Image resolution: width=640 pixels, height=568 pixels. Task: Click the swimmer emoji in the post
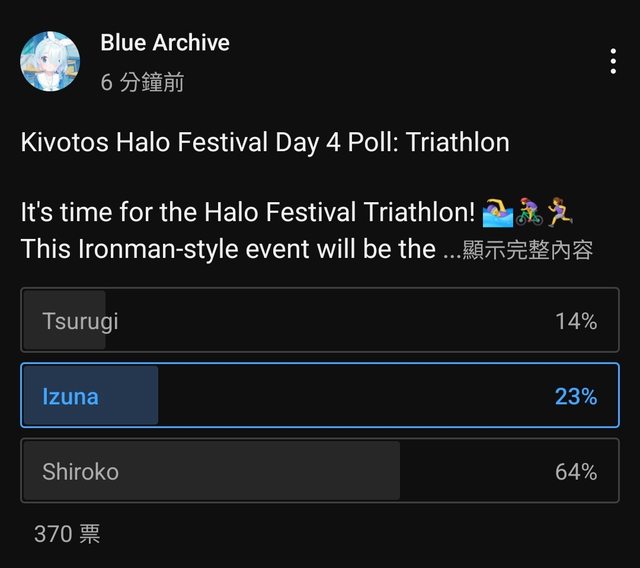[x=497, y=212]
